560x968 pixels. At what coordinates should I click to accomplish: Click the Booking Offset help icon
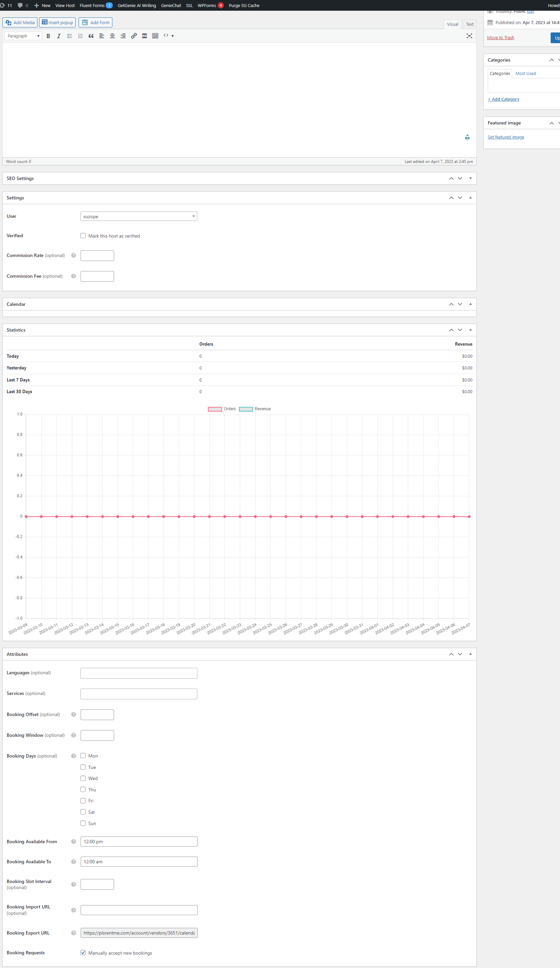73,714
